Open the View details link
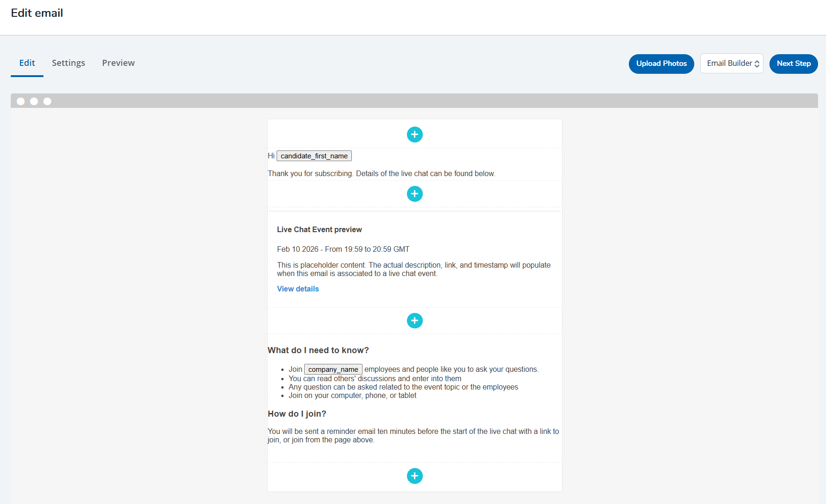The image size is (826, 504). pos(298,289)
